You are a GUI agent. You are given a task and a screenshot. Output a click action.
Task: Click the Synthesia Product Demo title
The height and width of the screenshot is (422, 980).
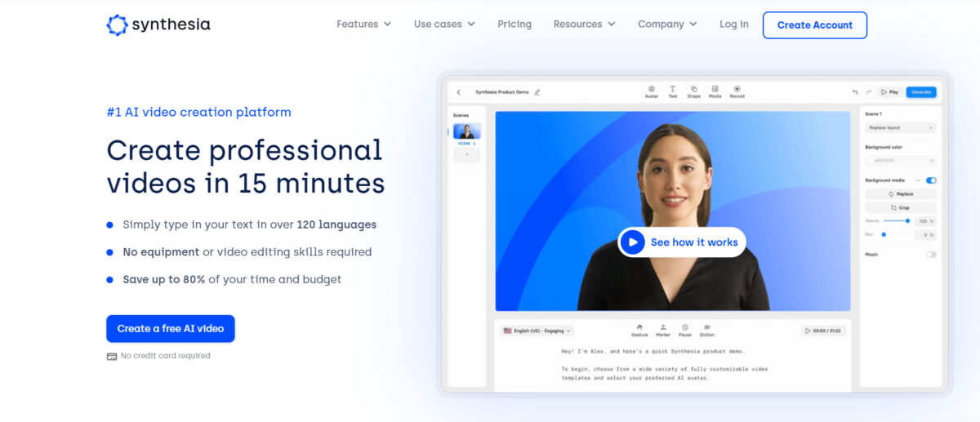click(x=502, y=92)
